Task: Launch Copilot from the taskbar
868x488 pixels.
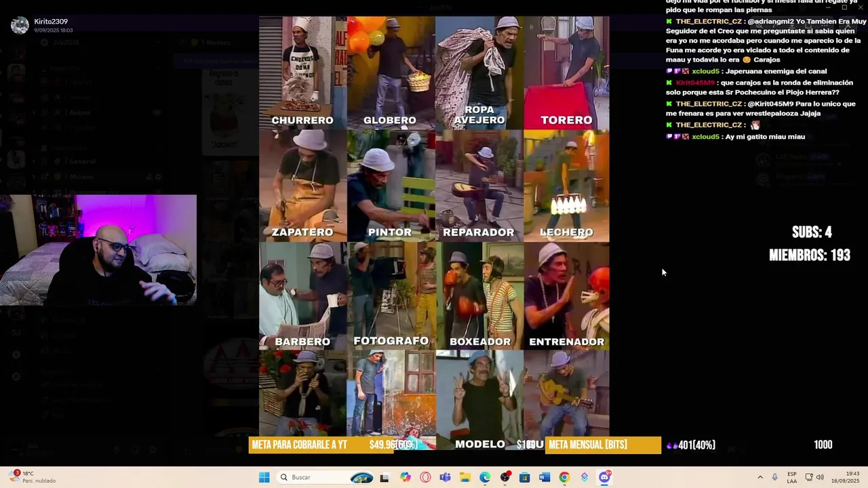Action: [x=406, y=477]
